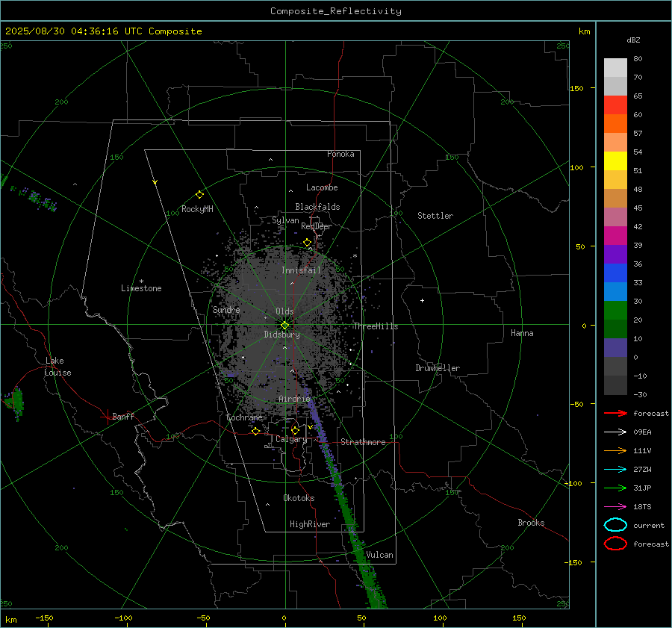This screenshot has height=628, width=672.
Task: Click the yellow diamond marker below Cochrane
Action: click(x=256, y=431)
